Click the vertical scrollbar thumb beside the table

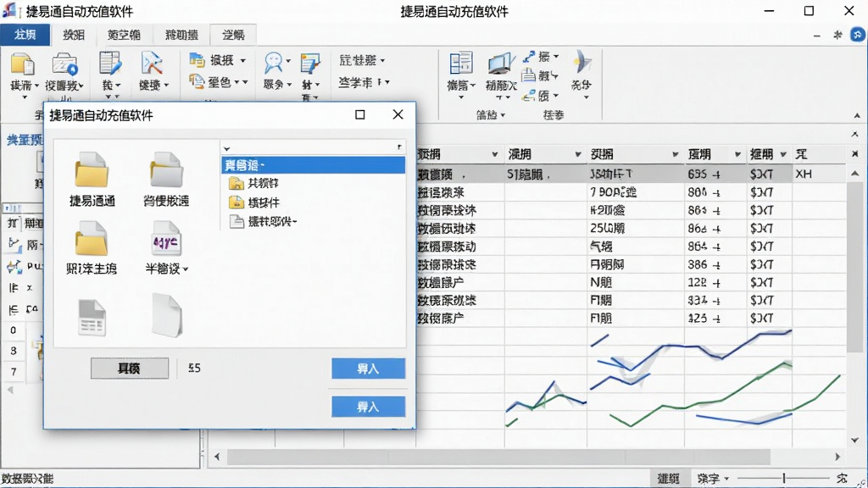point(854,267)
